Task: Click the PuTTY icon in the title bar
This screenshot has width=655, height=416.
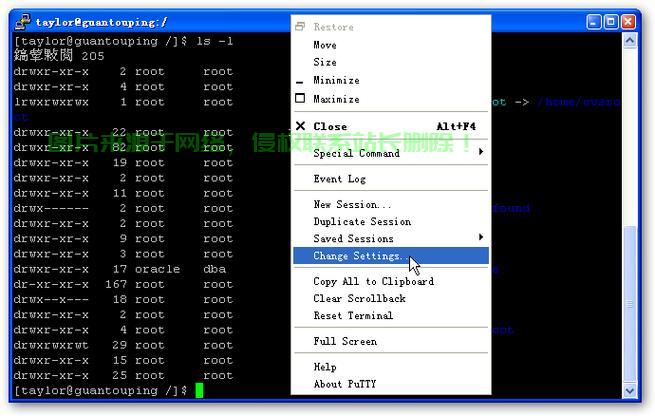Action: (22, 22)
